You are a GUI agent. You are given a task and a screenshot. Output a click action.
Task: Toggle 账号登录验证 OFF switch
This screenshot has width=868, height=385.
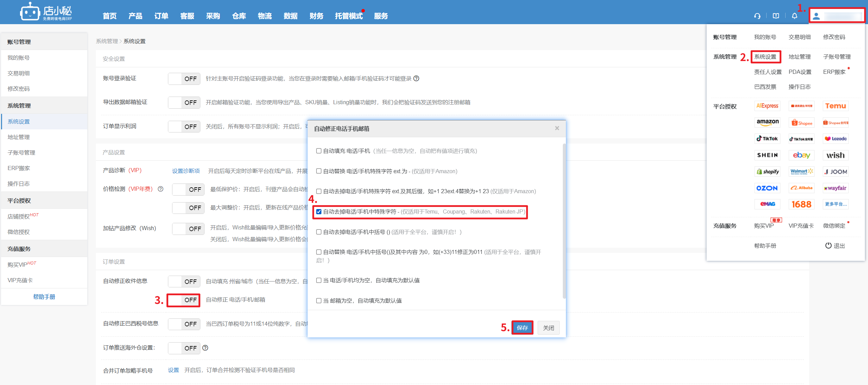coord(184,79)
